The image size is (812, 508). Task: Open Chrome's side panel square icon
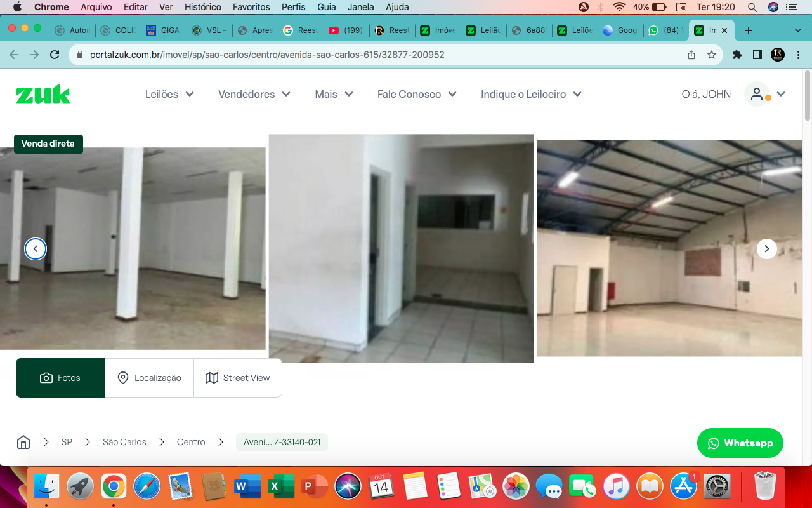pos(757,55)
